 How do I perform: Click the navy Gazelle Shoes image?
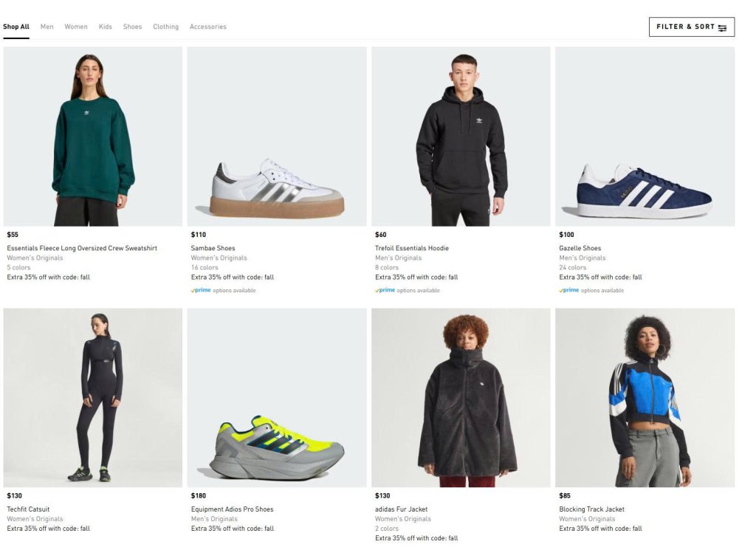645,137
